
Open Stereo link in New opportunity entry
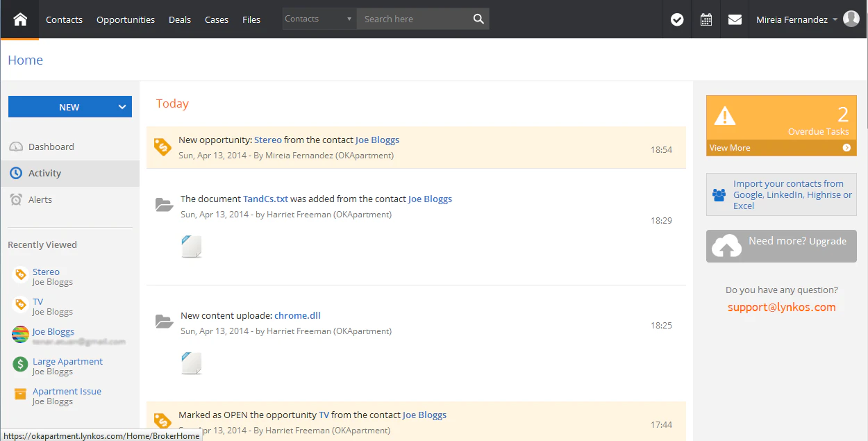(268, 140)
